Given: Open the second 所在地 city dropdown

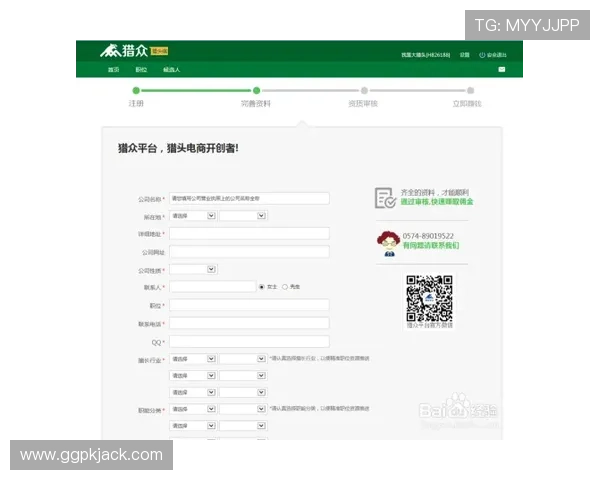Looking at the screenshot, I should point(243,216).
